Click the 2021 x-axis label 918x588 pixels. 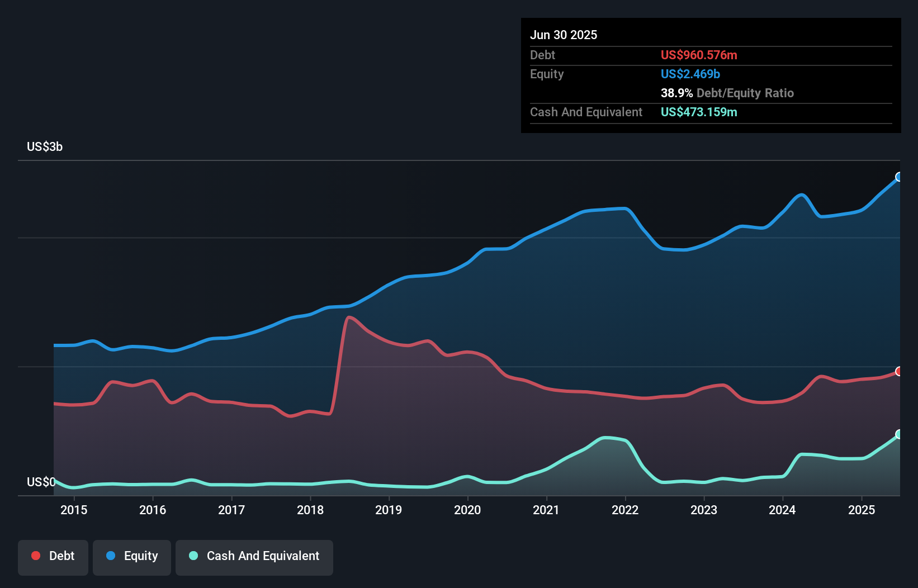[x=546, y=510]
